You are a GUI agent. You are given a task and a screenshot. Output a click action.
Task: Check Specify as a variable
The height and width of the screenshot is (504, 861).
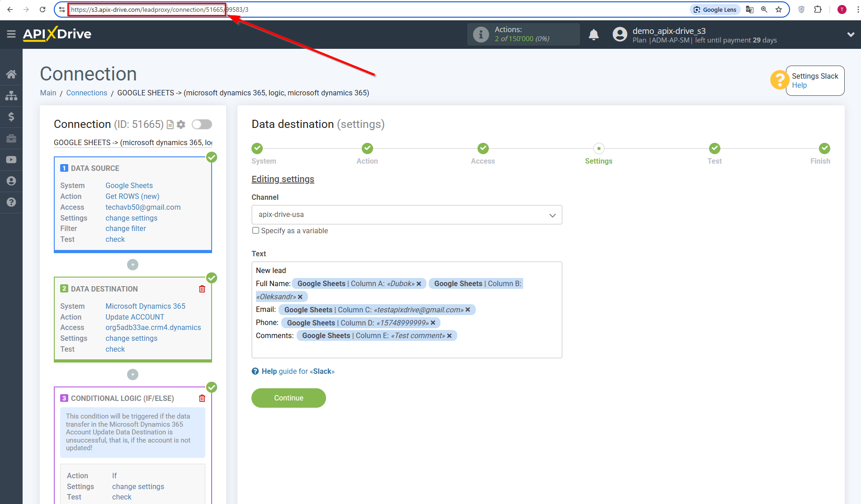pyautogui.click(x=256, y=231)
